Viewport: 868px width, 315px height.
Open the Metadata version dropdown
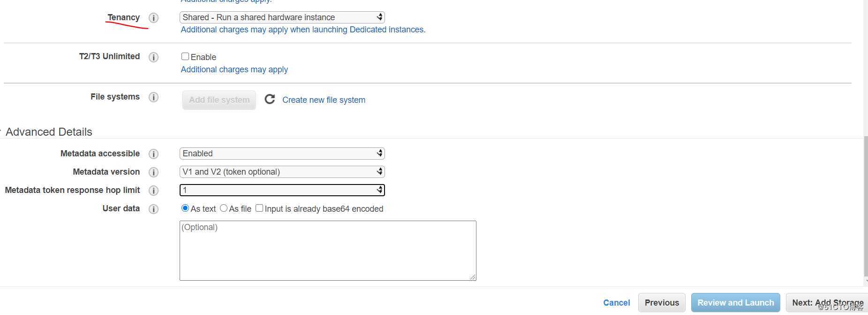click(282, 172)
